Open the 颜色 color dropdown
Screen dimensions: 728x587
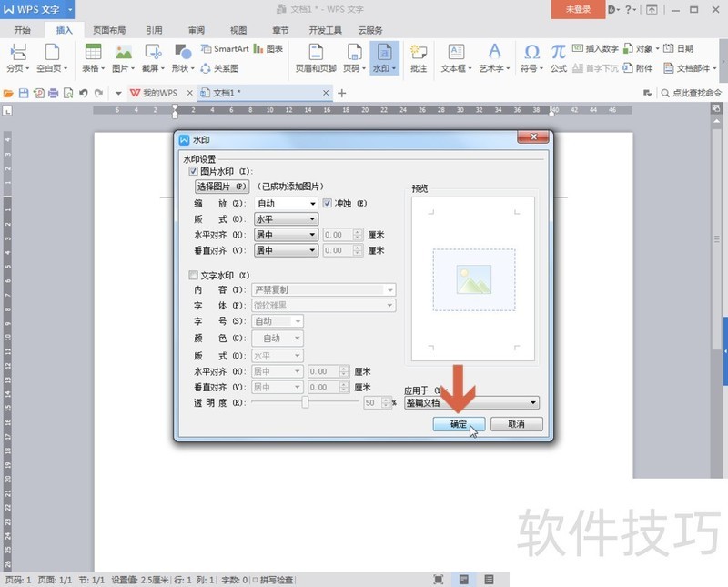(x=278, y=338)
